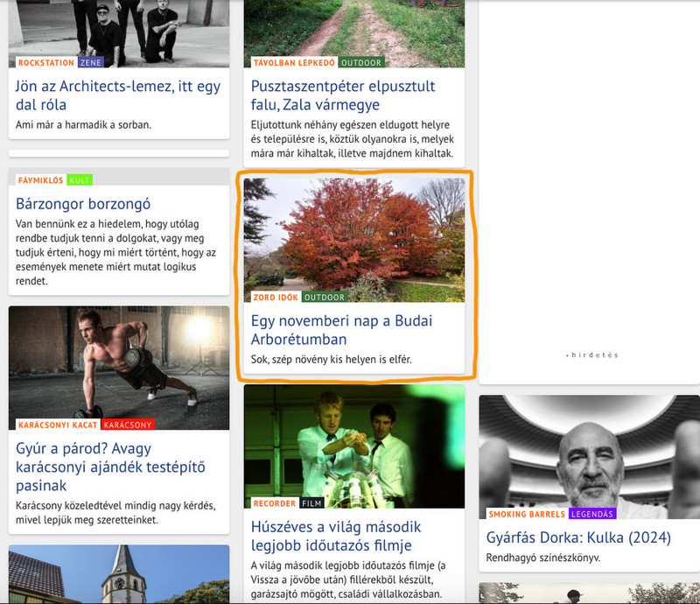The width and height of the screenshot is (700, 604).
Task: Open article 'Jön az Architects-lemez, itt egy dal róla'
Action: [x=118, y=95]
